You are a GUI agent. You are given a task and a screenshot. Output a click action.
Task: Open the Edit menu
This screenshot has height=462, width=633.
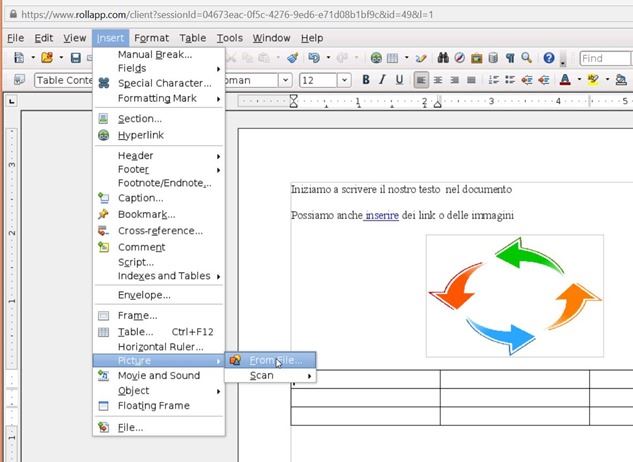(x=44, y=38)
